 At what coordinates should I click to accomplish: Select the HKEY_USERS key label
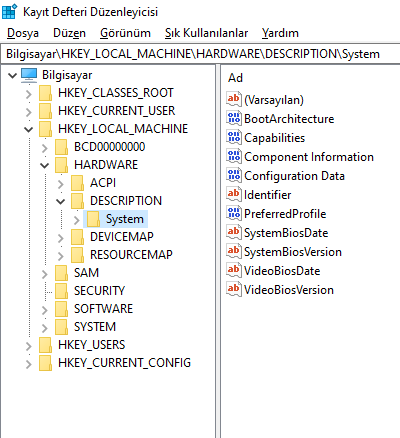[92, 345]
